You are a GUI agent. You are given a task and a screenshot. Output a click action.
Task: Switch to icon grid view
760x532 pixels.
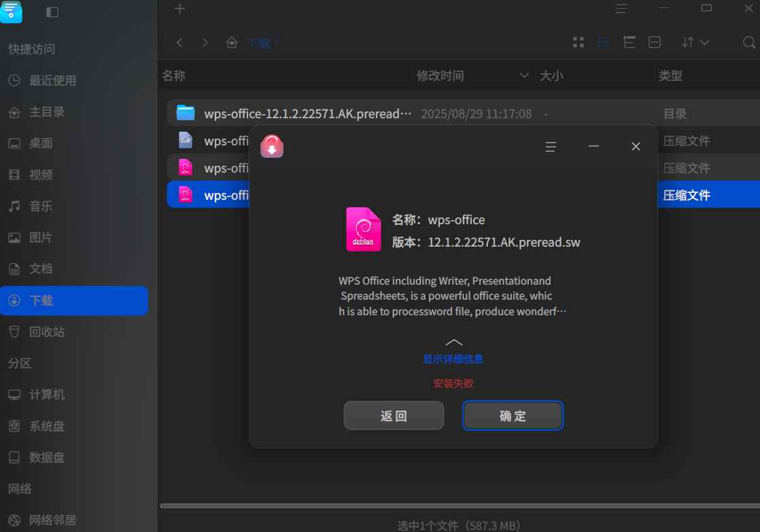pyautogui.click(x=578, y=42)
